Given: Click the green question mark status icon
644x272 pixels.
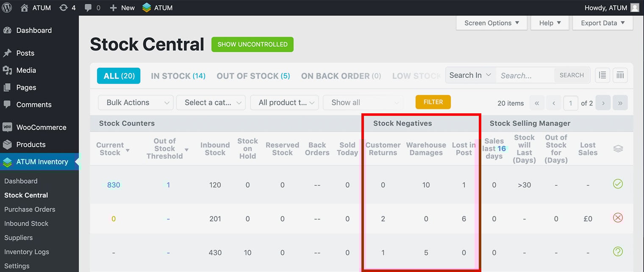Looking at the screenshot, I should (618, 252).
